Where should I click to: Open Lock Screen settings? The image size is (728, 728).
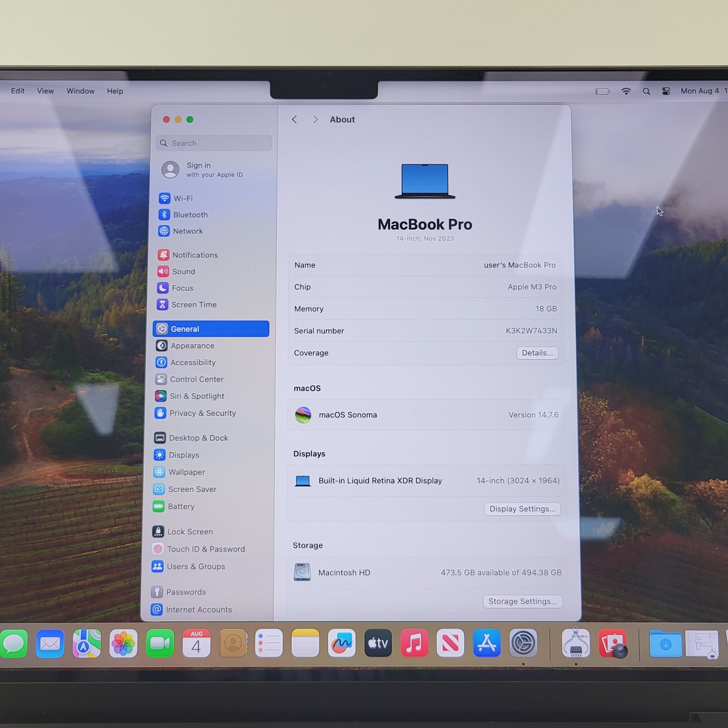(183, 532)
